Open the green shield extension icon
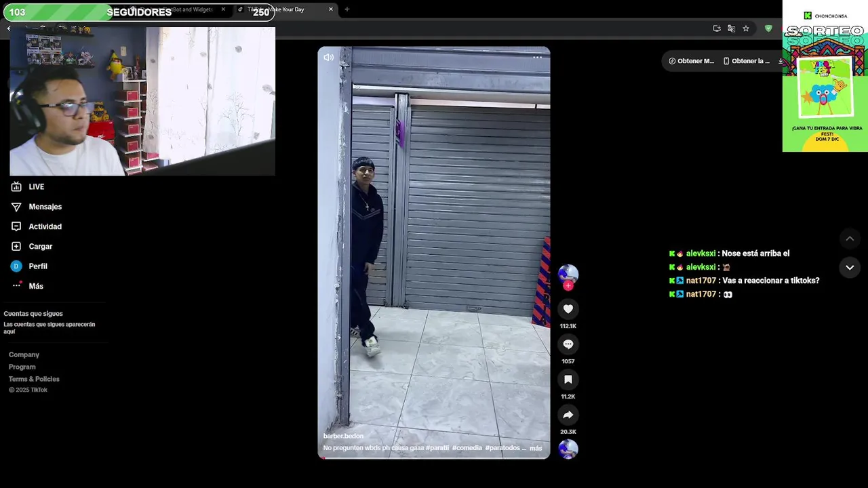Viewport: 868px width, 488px height. click(768, 28)
